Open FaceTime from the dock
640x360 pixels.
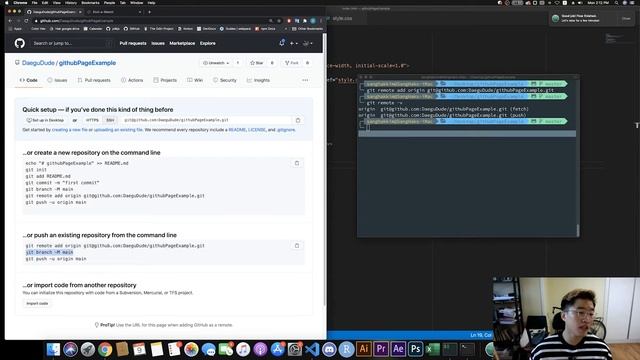[226, 349]
